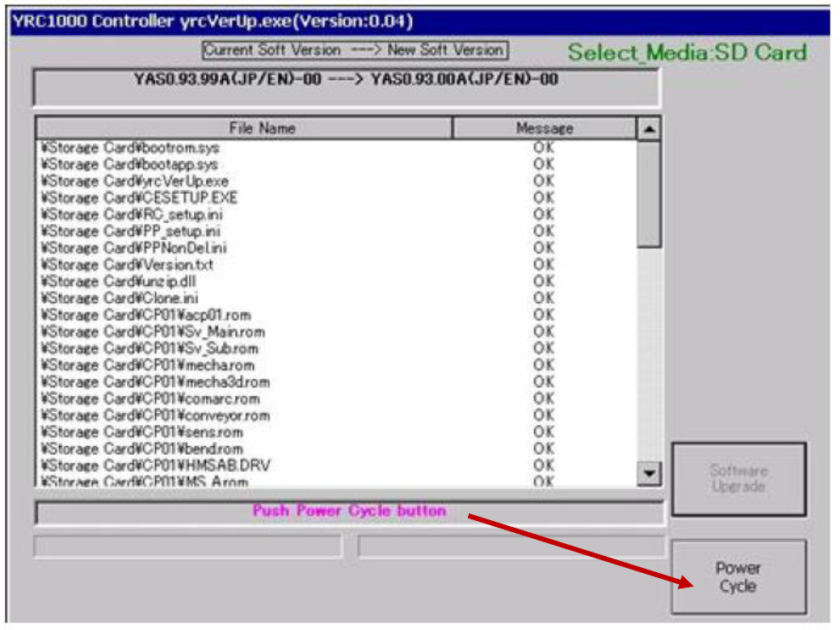This screenshot has height=630, width=840.
Task: Select the PPNonDel.ini list entry
Action: coord(134,248)
